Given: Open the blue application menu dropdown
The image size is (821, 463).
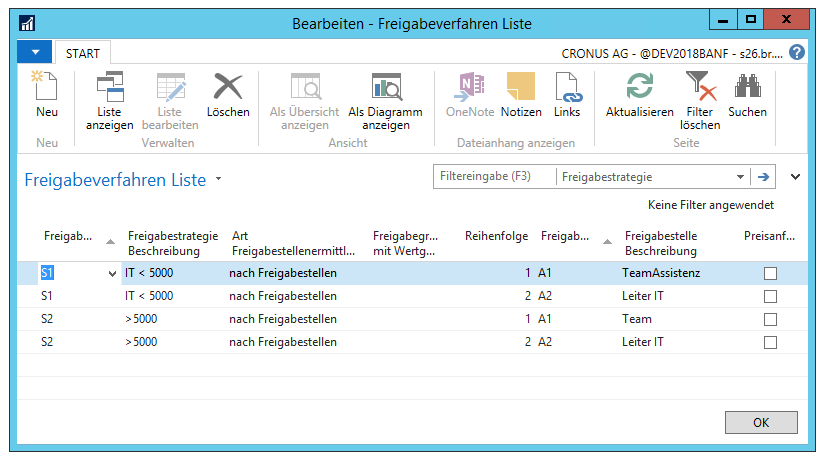Looking at the screenshot, I should click(x=35, y=52).
